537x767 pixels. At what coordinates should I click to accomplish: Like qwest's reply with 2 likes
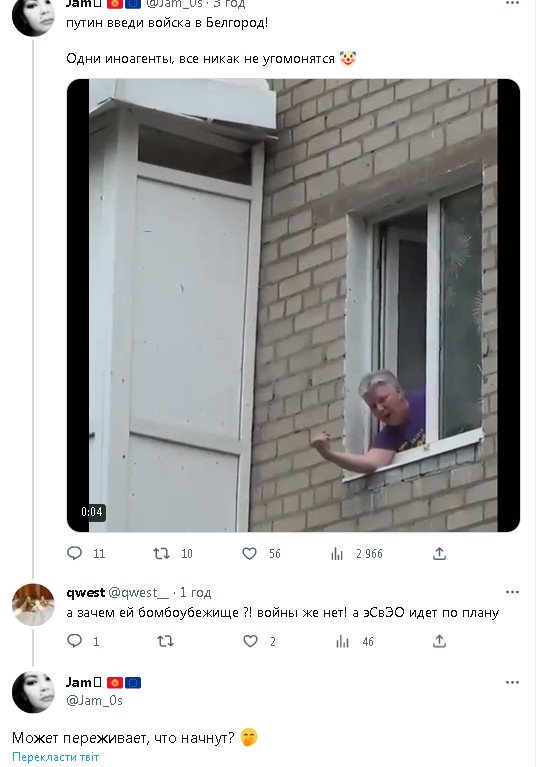[x=250, y=641]
